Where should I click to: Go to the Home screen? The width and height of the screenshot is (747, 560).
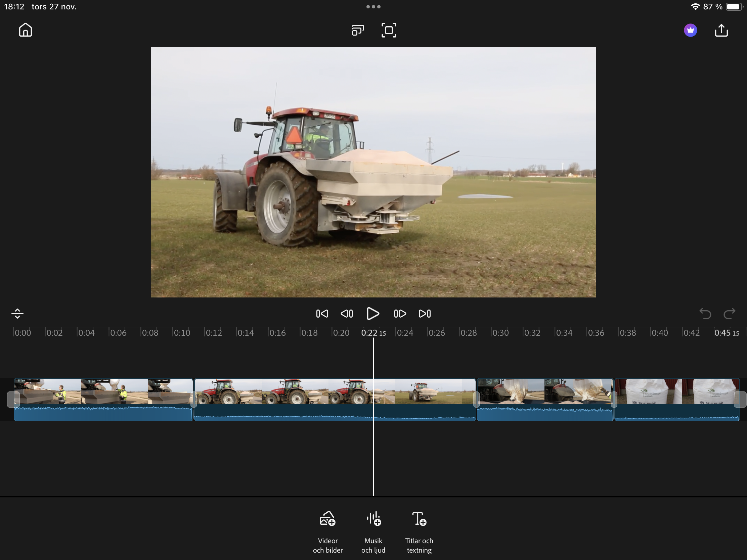click(x=25, y=30)
